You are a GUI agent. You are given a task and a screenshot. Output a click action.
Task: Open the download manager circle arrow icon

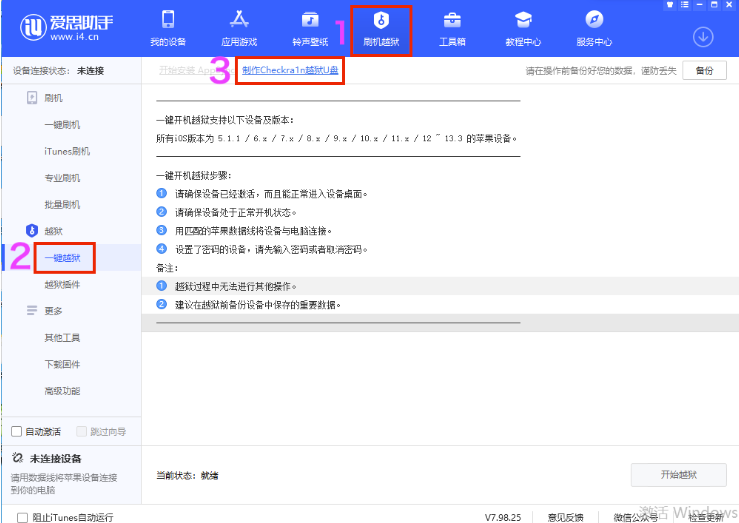(703, 37)
